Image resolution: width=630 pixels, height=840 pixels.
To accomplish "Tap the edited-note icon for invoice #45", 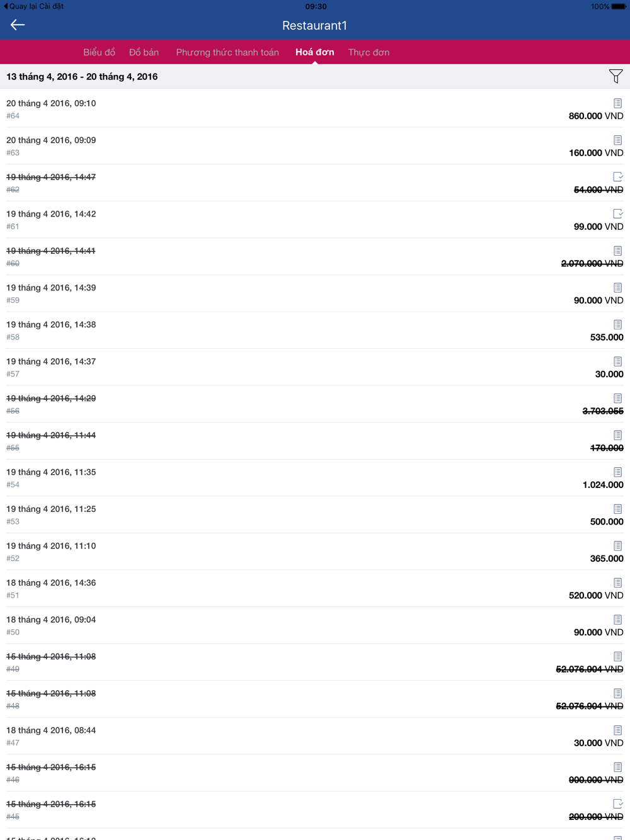I will point(617,804).
